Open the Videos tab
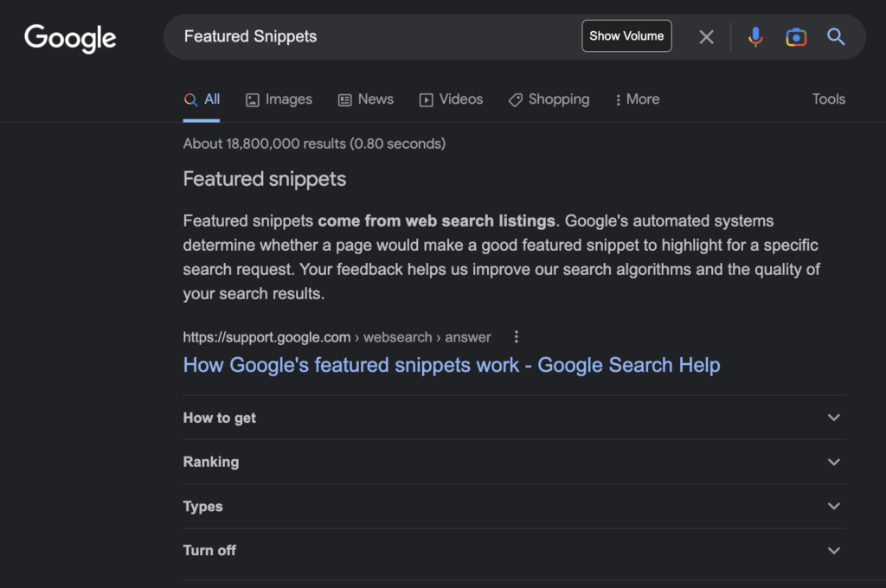Screen dimensions: 886x588 451,99
